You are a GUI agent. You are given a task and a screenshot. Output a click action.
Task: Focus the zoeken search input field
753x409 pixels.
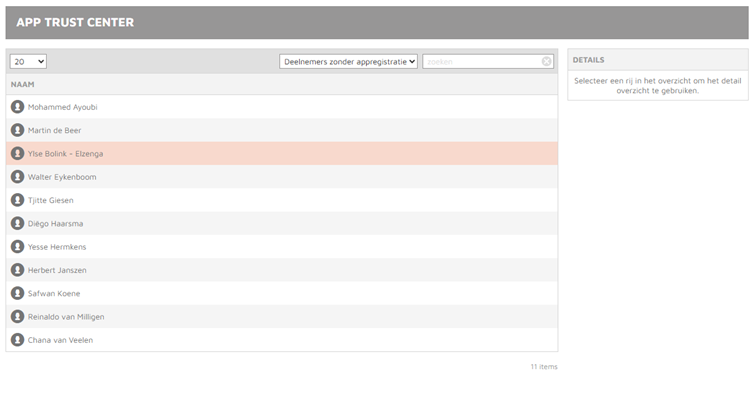pos(488,61)
